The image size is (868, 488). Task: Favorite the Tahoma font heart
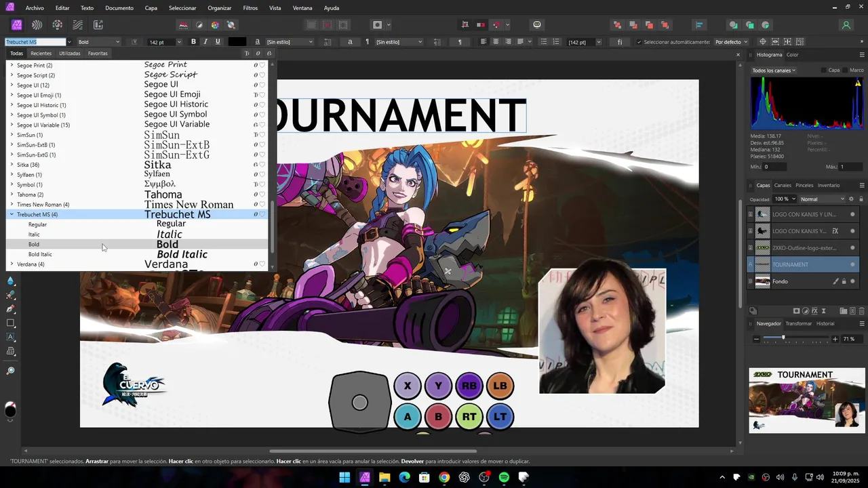coord(262,195)
